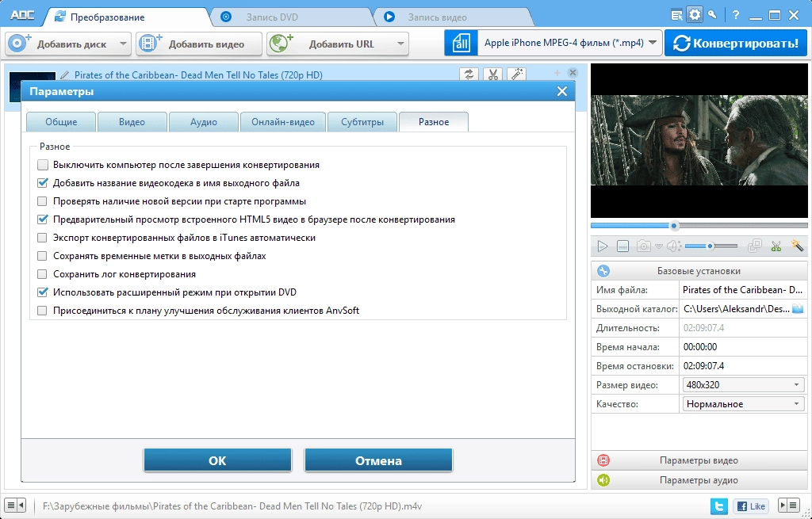812x519 pixels.
Task: Toggle the right panel icon in status bar
Action: [789, 505]
